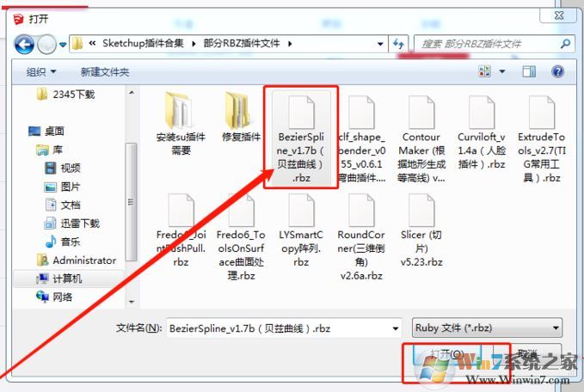This screenshot has width=584, height=392.
Task: Select Administrator in navigation pane
Action: pyautogui.click(x=77, y=260)
